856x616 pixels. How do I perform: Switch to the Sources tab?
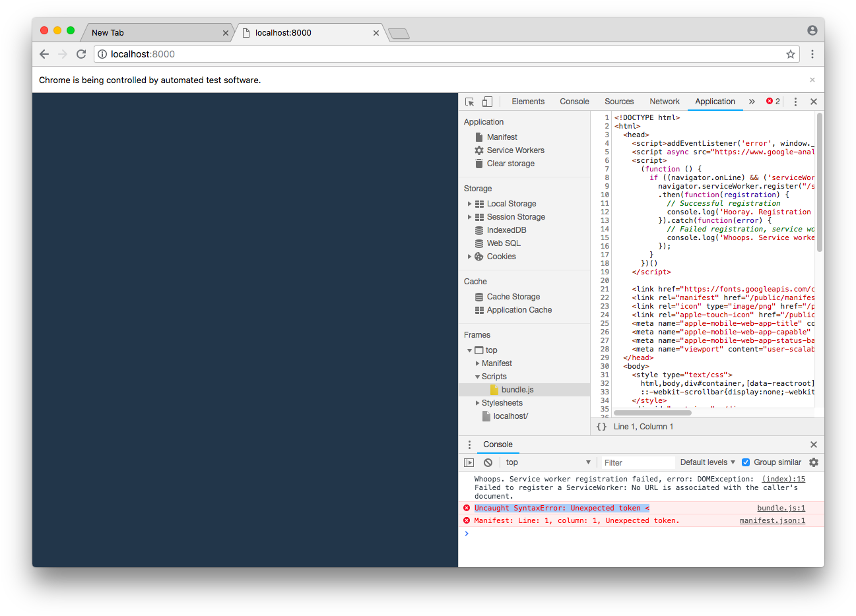[x=619, y=101]
